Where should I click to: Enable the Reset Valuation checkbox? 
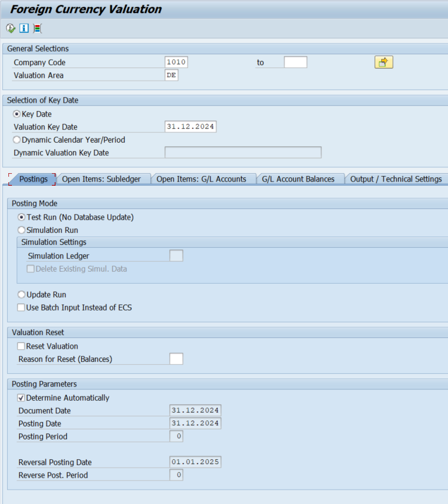point(21,346)
